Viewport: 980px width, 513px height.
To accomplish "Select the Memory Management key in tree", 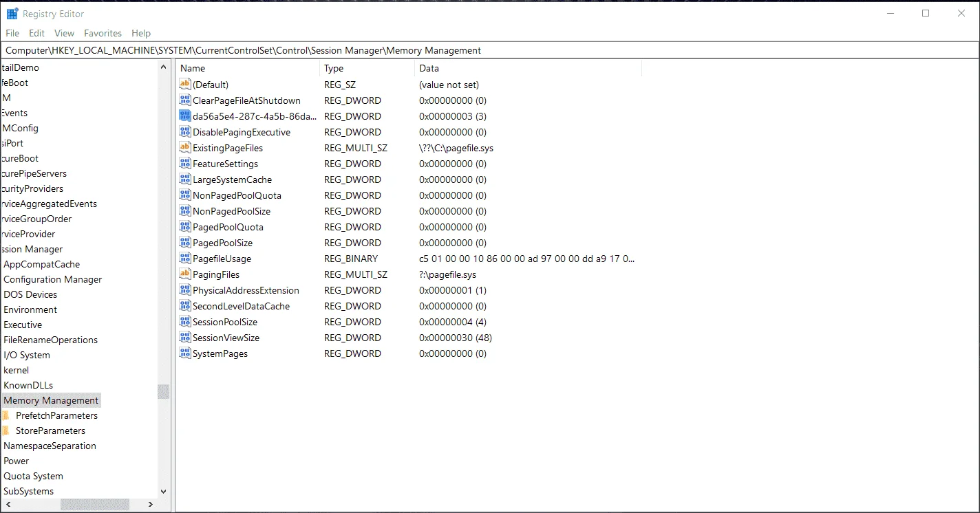I will click(51, 400).
